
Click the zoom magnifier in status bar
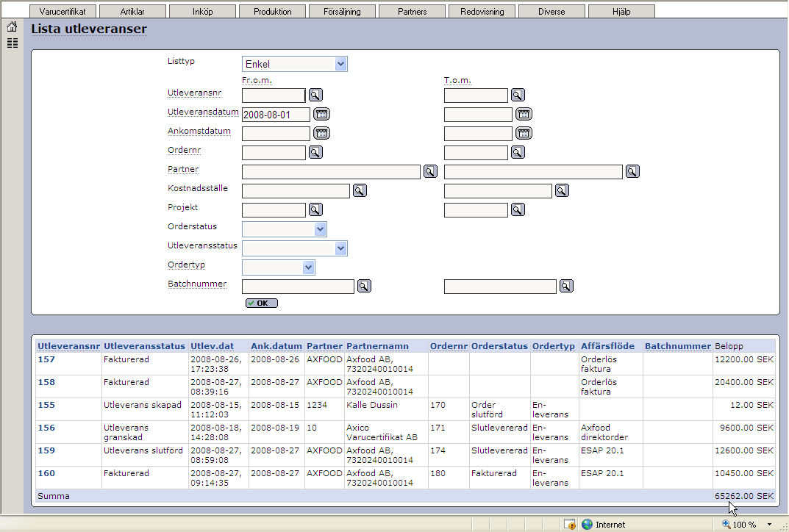[726, 524]
